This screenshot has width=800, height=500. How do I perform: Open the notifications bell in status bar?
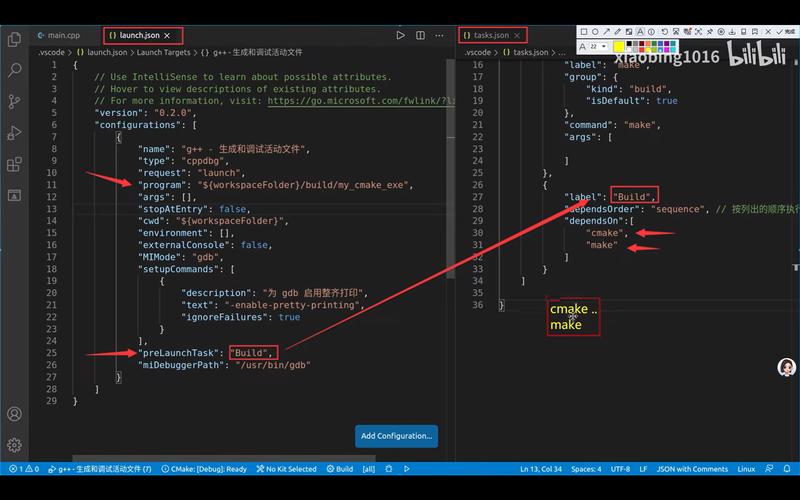(x=787, y=469)
